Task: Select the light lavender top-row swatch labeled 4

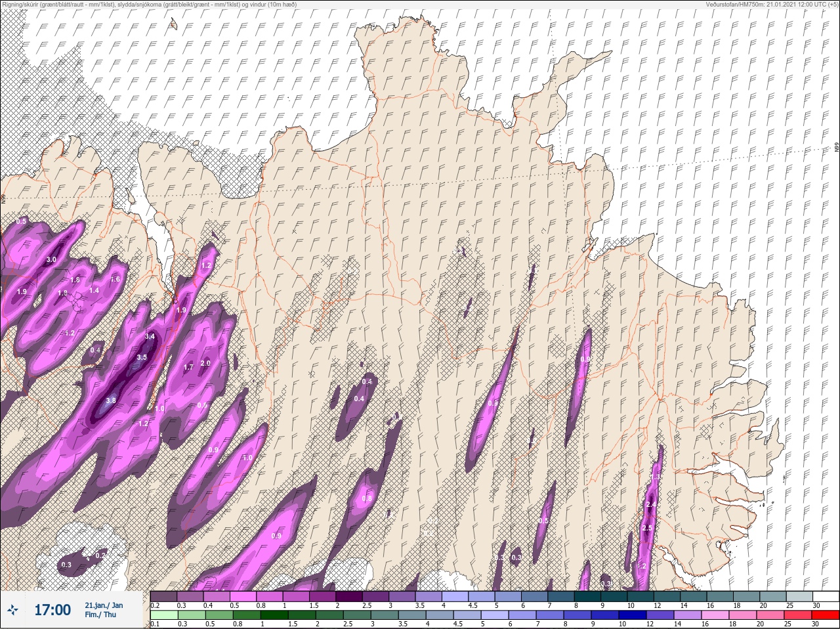Action: [x=455, y=596]
